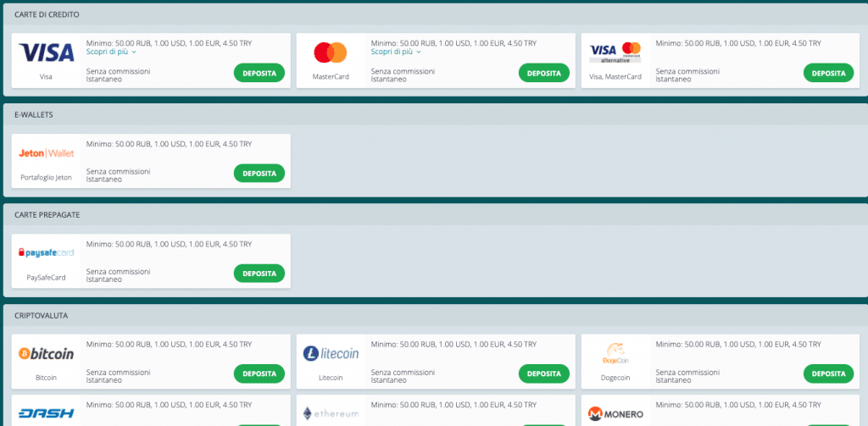
Task: Click the Criptovaluta section header
Action: coord(436,315)
